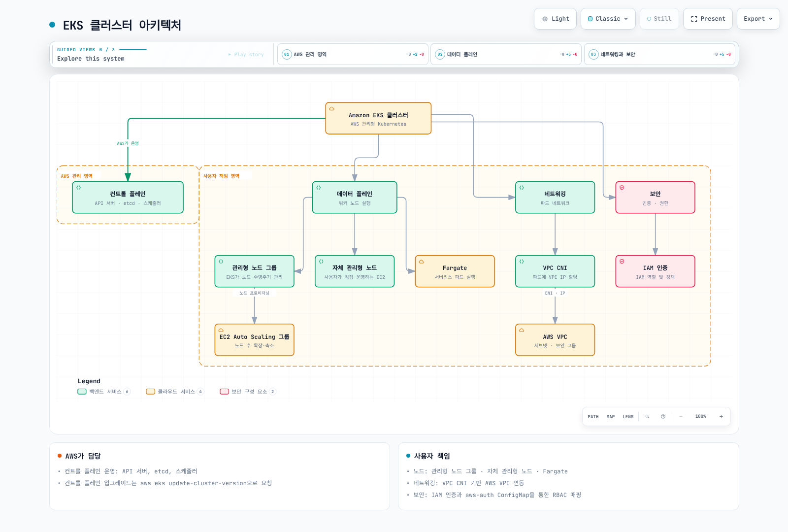Click the orange 클라우드 서비스 legend swatch
Screen dimensions: 788x532
(x=150, y=392)
